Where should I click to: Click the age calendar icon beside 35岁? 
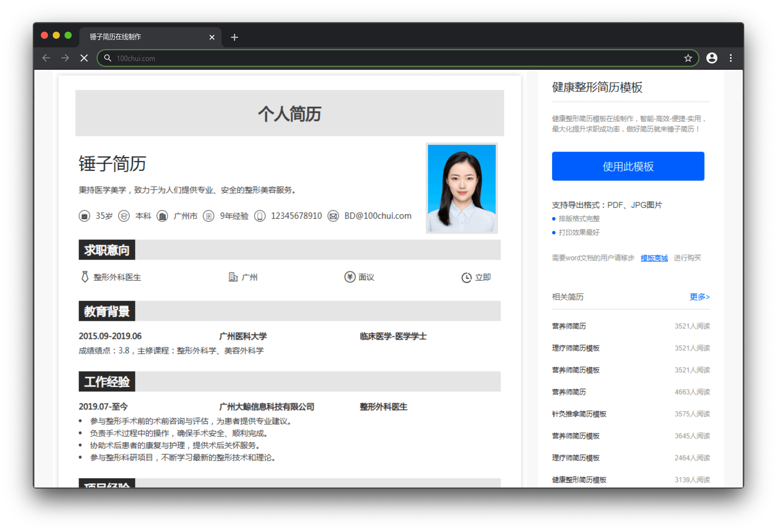coord(85,216)
